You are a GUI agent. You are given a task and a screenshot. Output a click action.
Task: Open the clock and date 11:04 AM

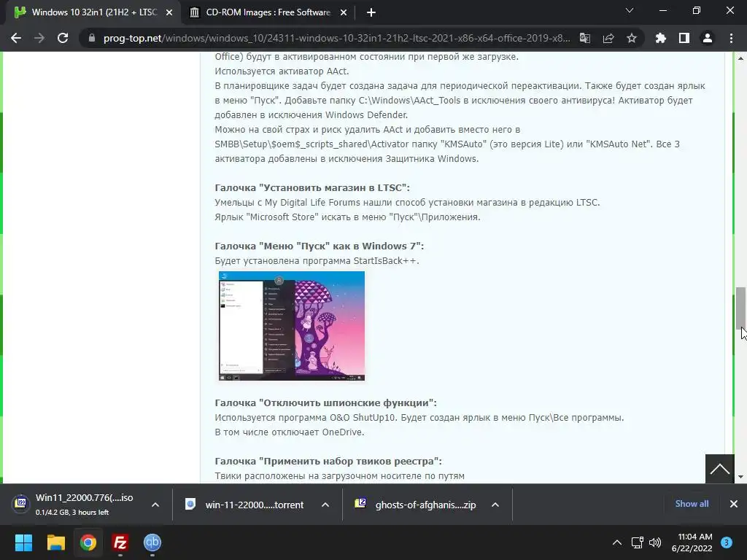[692, 542]
